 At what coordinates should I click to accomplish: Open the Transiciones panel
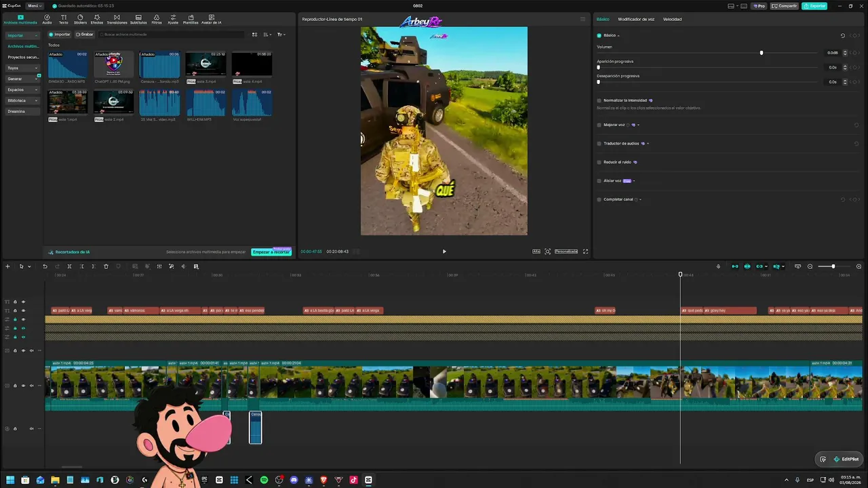click(x=117, y=19)
